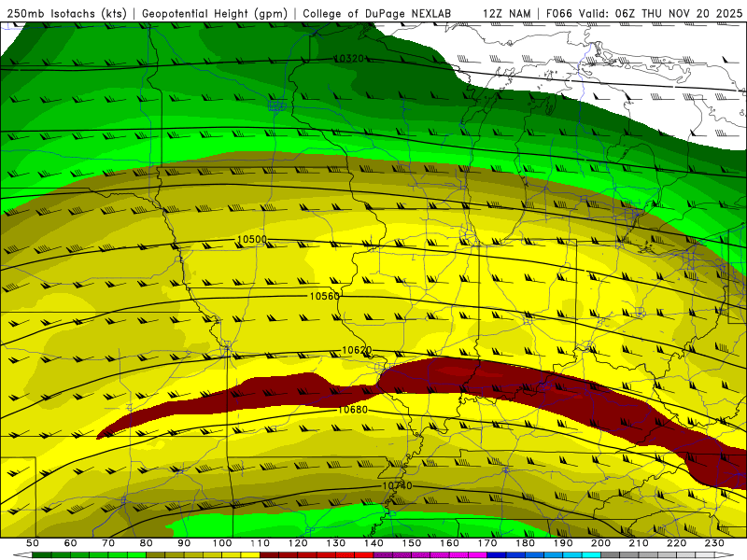Click the 80 scale label
Viewport: 747px width, 560px height.
pos(146,543)
